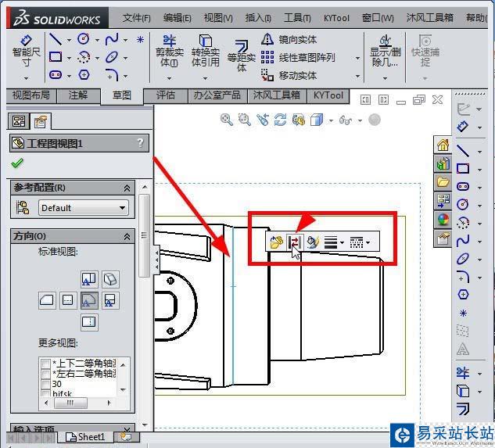The image size is (495, 448).
Task: Click Open Part icon in popup toolbar
Action: (x=277, y=242)
